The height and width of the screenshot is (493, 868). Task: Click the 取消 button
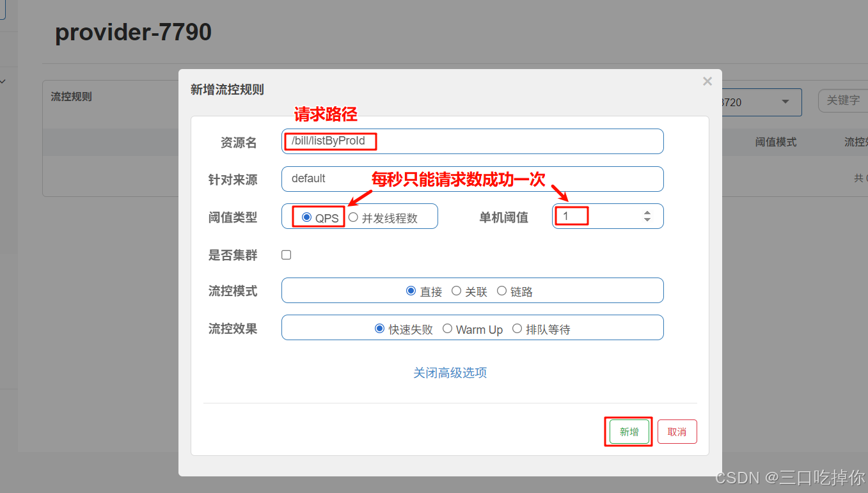677,432
